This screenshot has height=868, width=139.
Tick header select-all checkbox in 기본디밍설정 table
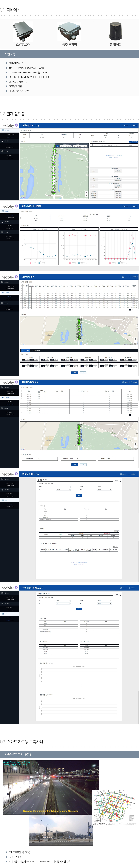point(21,286)
